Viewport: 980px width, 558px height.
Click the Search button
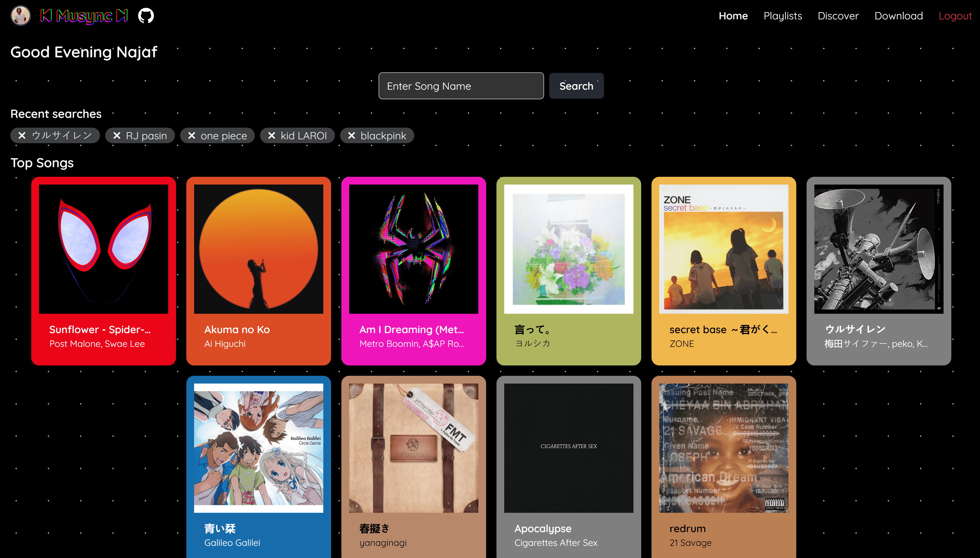point(576,86)
